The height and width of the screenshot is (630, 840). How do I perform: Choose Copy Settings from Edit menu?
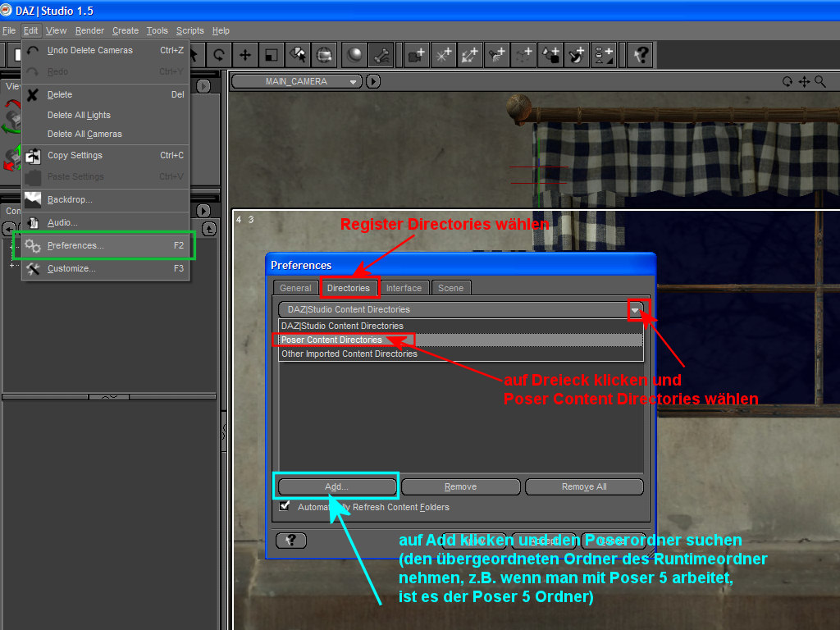tap(106, 155)
